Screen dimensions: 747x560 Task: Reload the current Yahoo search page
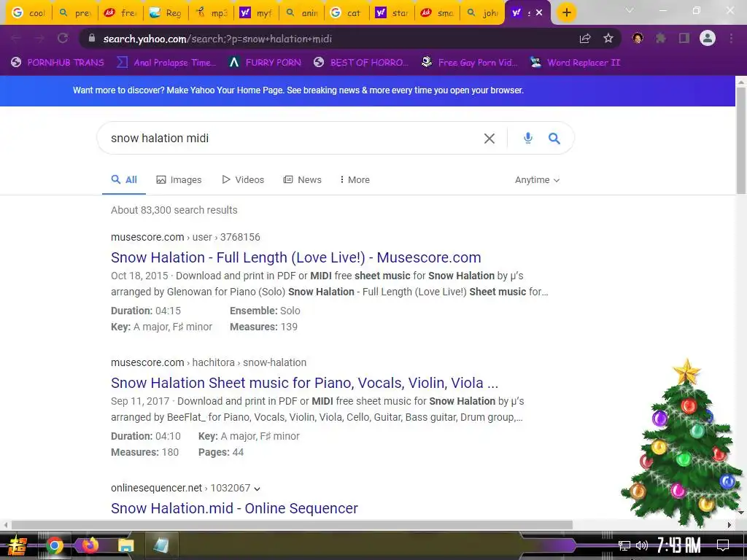(x=63, y=39)
